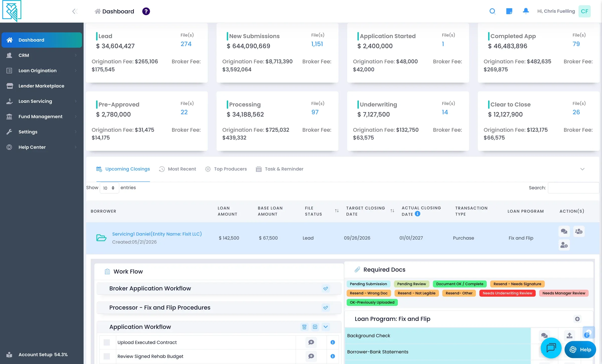Open the sticky notes icon in header
This screenshot has height=364, width=602.
[509, 11]
